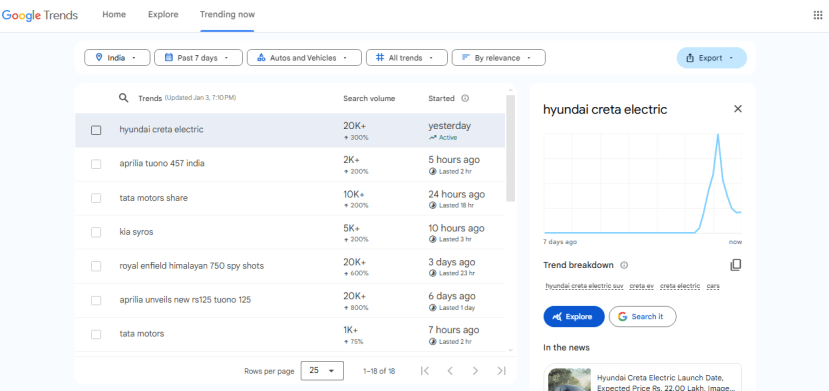The height and width of the screenshot is (391, 829).
Task: Click the Search it button
Action: tap(642, 316)
